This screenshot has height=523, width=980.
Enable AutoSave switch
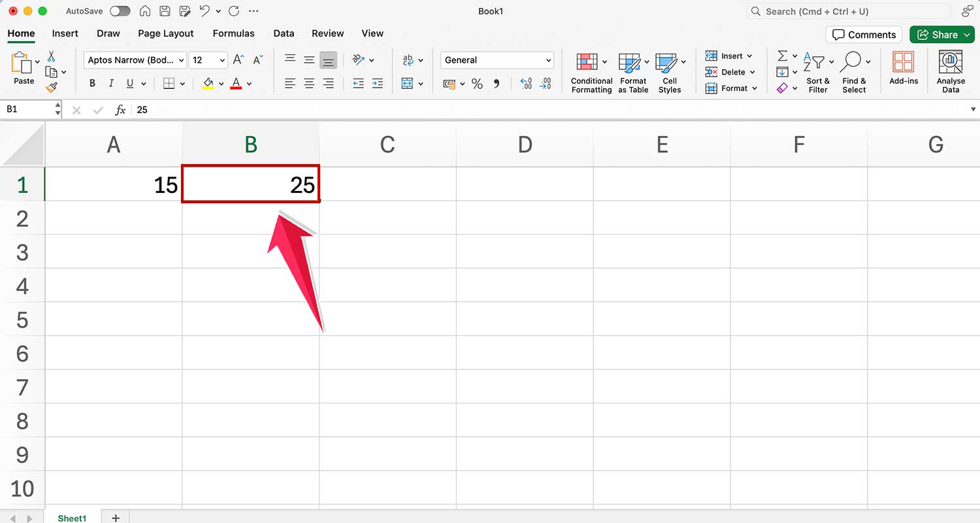[120, 10]
